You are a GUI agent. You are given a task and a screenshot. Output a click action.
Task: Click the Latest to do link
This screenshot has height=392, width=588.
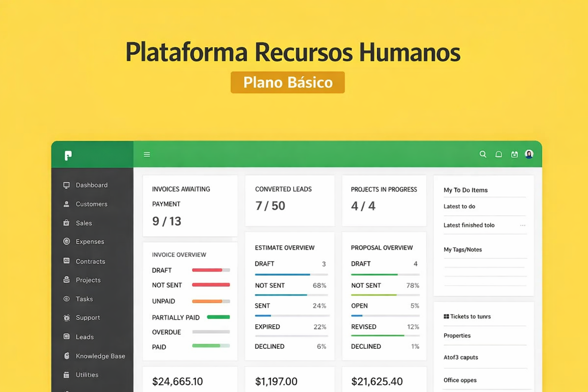(x=459, y=206)
